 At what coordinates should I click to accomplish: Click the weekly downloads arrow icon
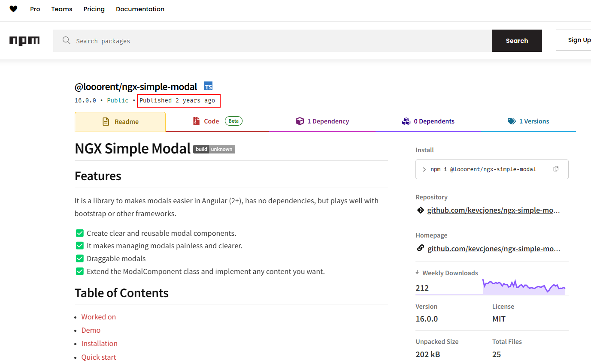point(417,273)
